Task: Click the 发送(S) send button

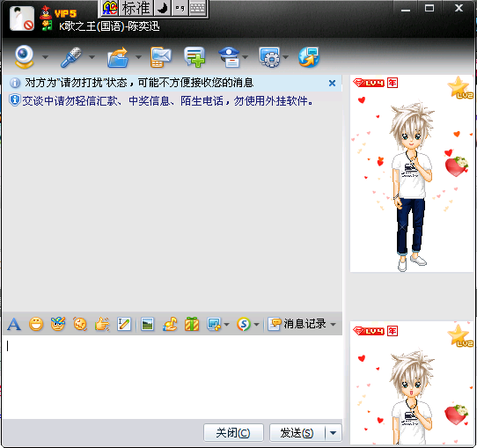Action: coord(297,432)
